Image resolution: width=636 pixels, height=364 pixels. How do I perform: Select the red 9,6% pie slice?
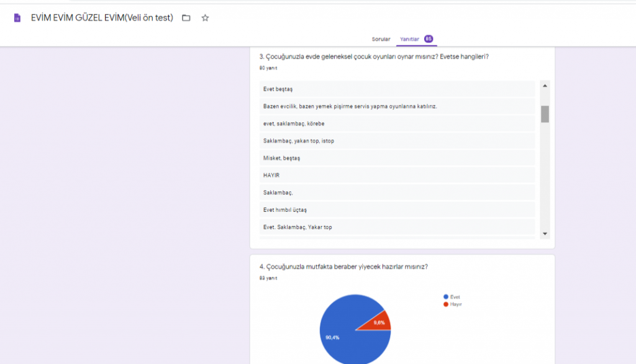378,322
